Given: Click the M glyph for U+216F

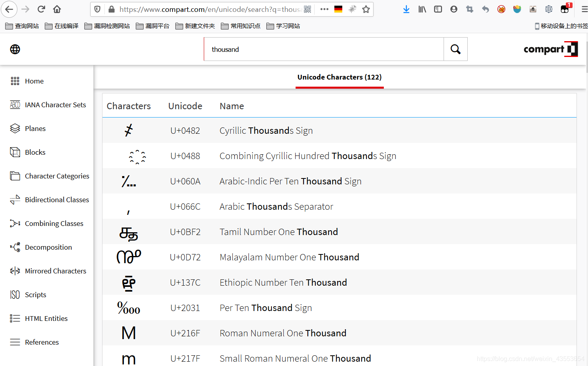Looking at the screenshot, I should coord(129,333).
